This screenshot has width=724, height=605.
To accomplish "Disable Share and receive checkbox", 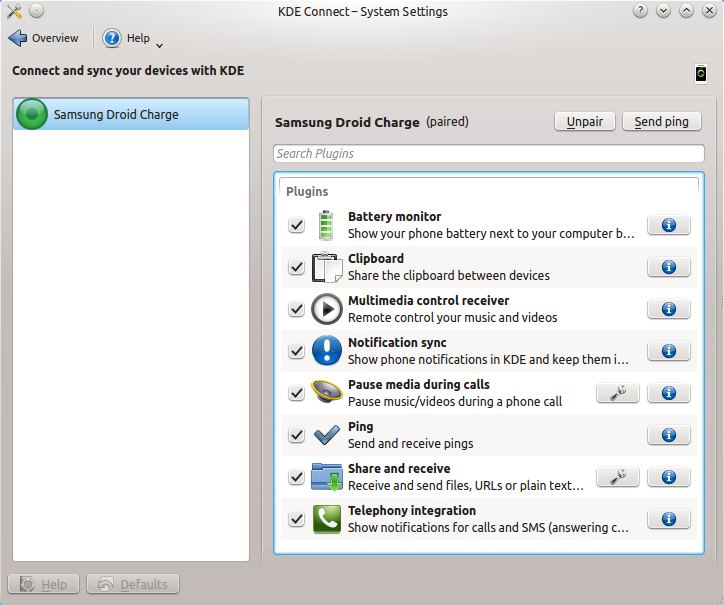I will (296, 477).
